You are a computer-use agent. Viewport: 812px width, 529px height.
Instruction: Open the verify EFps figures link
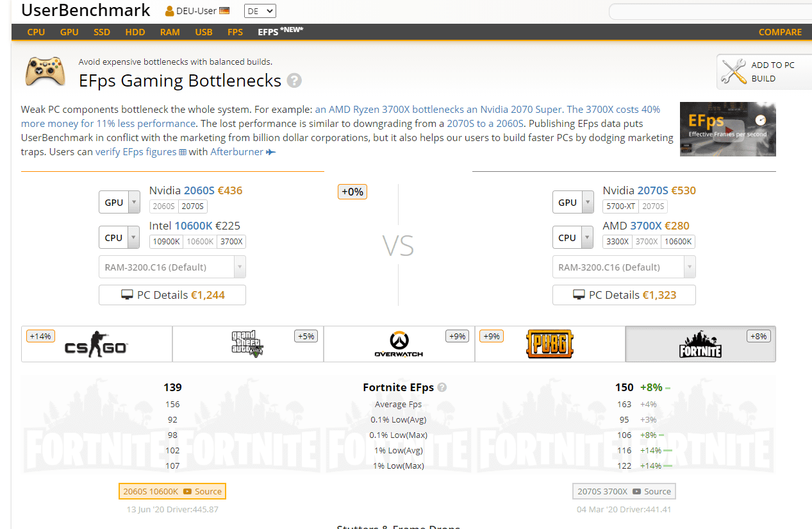coord(140,152)
